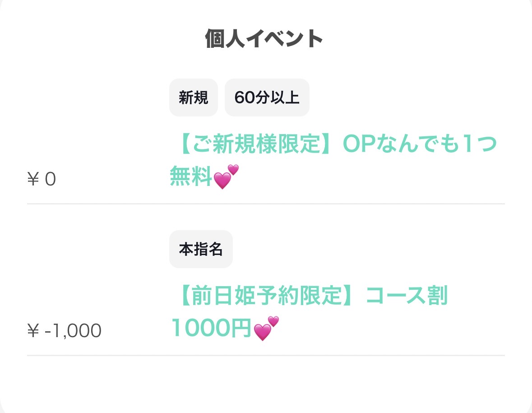Click the divider line under the first event

(x=266, y=204)
